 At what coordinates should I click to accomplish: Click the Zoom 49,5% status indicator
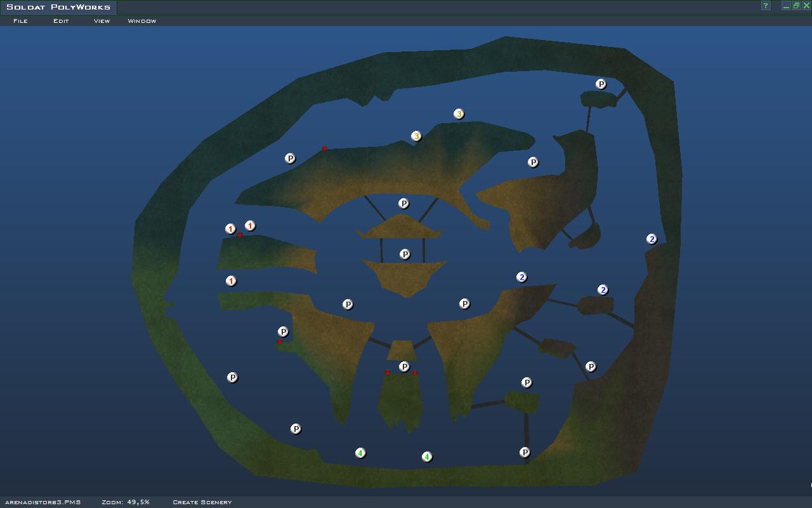(126, 502)
